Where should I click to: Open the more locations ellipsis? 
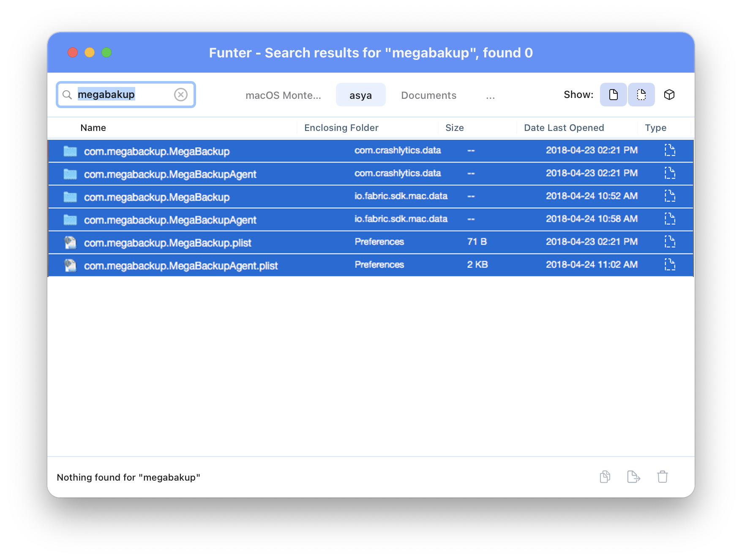pyautogui.click(x=490, y=96)
